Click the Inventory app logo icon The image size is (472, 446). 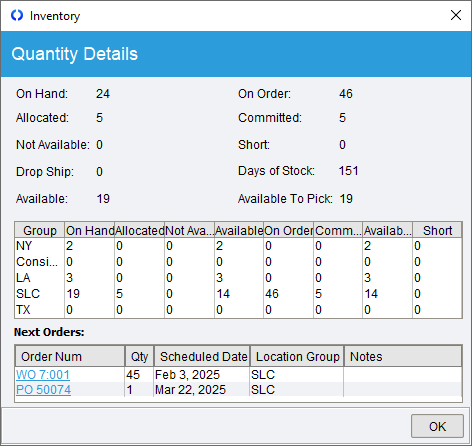pos(17,15)
